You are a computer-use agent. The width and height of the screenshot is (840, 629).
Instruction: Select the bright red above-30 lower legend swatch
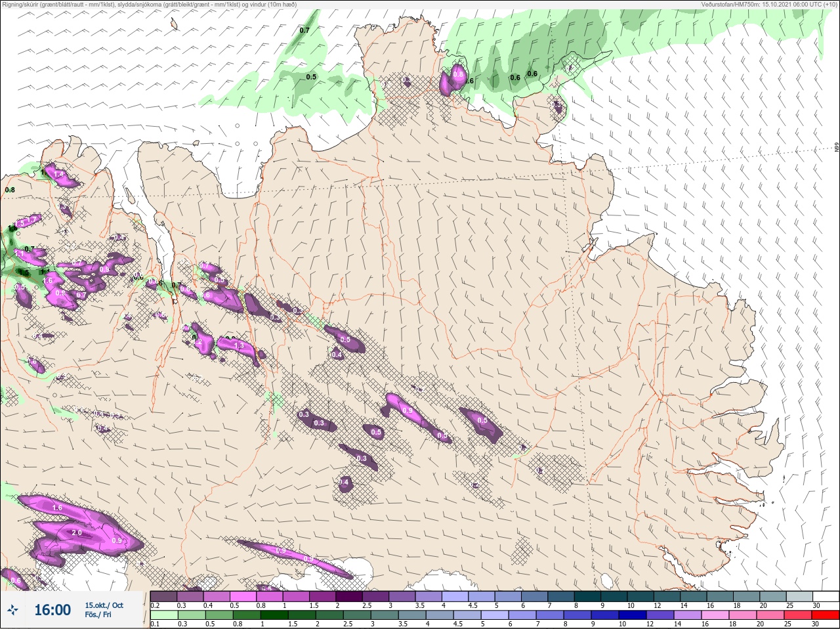pyautogui.click(x=826, y=615)
